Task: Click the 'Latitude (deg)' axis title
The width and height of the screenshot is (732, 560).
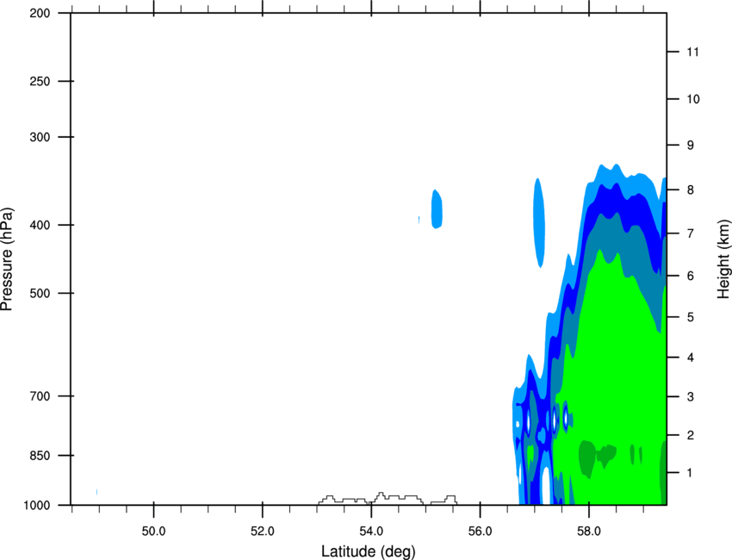Action: click(x=368, y=551)
